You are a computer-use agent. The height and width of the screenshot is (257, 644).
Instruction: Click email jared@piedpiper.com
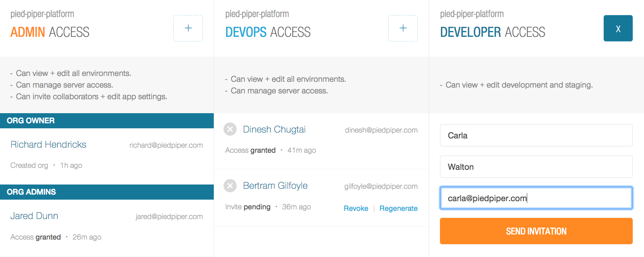(x=169, y=217)
